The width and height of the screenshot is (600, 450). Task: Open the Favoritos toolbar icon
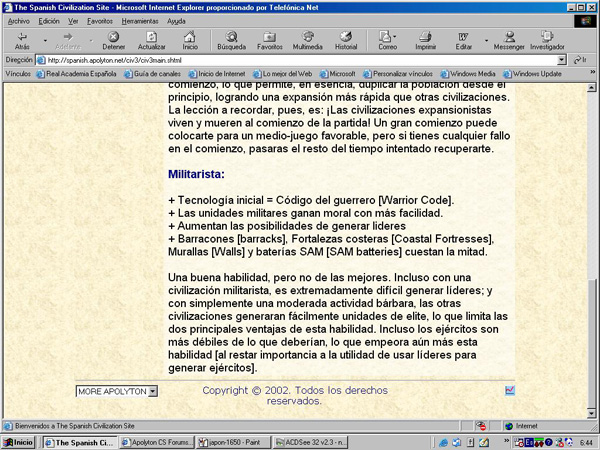point(270,37)
